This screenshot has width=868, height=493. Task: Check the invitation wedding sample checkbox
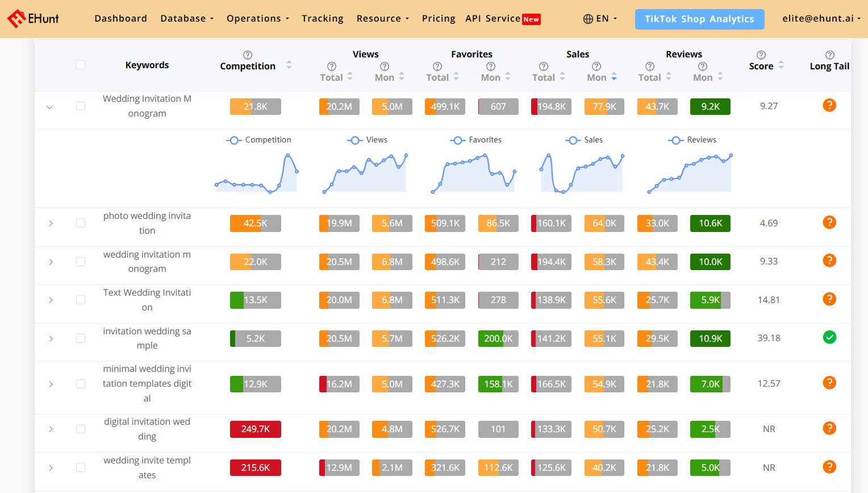(81, 338)
